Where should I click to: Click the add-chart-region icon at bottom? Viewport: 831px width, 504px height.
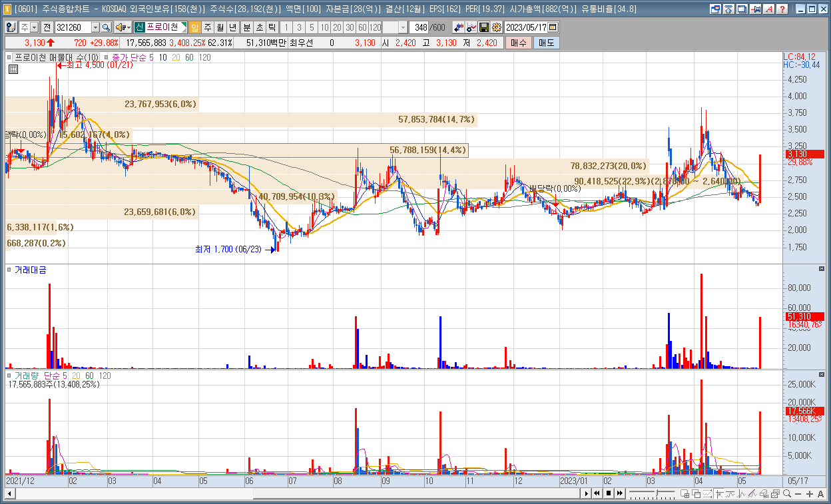[685, 493]
